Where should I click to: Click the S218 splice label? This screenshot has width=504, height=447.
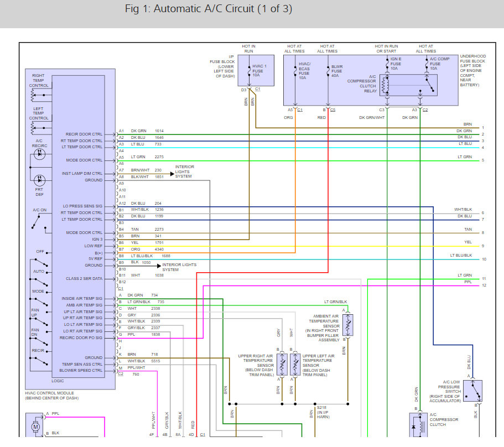tap(322, 407)
